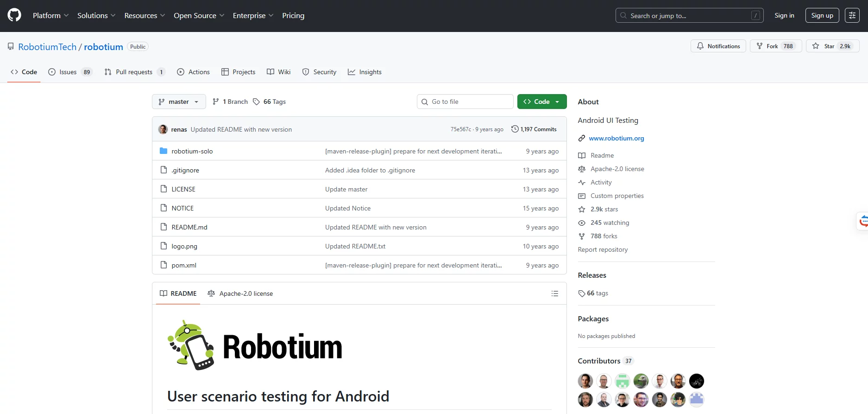Open the master branch dropdown

point(179,102)
